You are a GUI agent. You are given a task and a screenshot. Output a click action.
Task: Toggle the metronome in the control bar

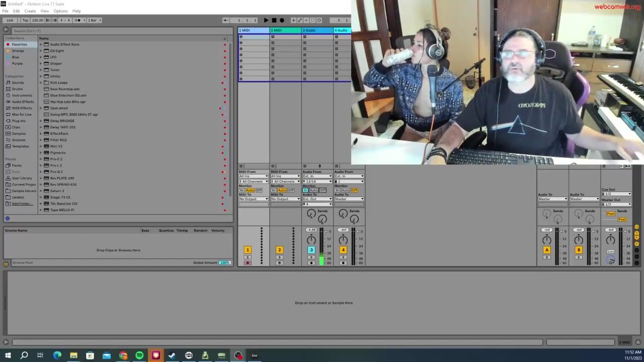[77, 20]
